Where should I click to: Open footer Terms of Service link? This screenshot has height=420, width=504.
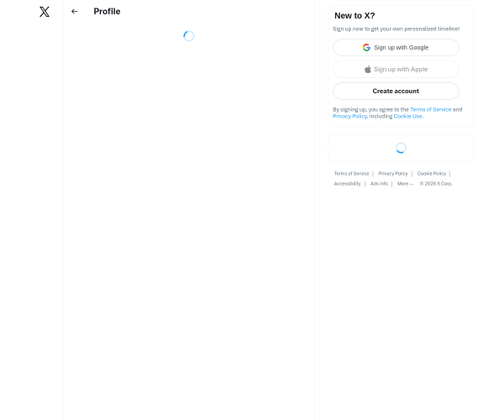(x=351, y=174)
